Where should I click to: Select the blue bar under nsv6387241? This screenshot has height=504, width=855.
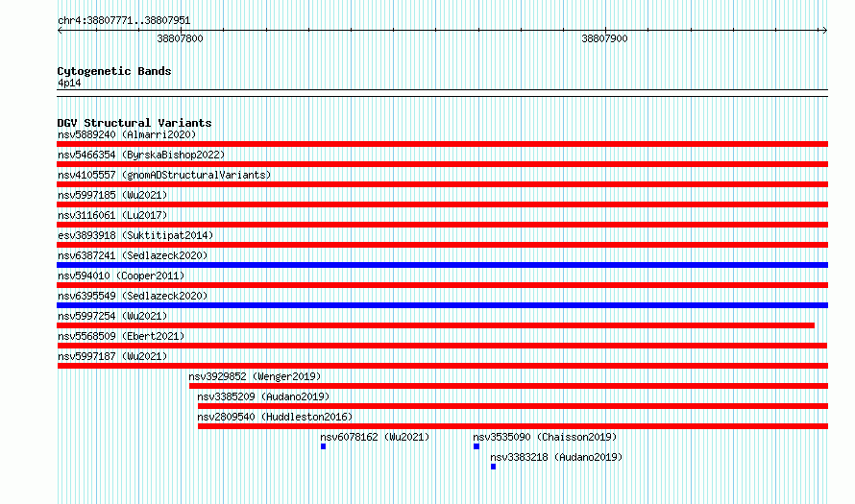pyautogui.click(x=442, y=265)
